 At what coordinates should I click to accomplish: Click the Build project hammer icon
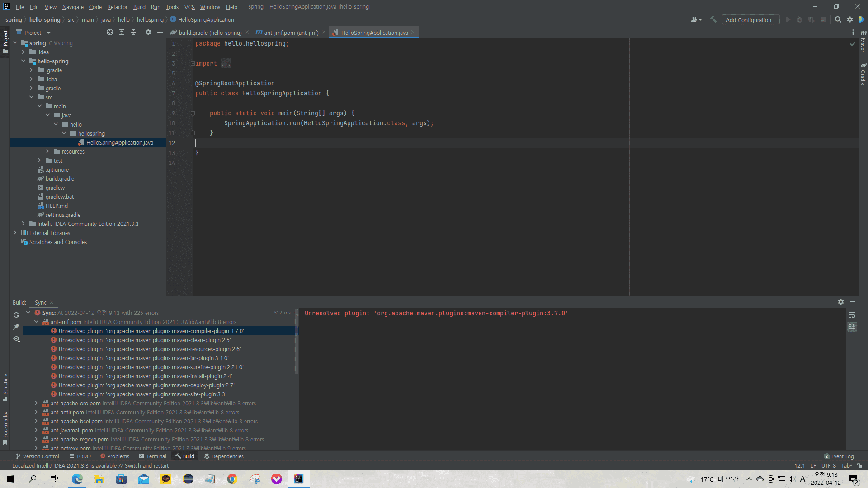(713, 19)
